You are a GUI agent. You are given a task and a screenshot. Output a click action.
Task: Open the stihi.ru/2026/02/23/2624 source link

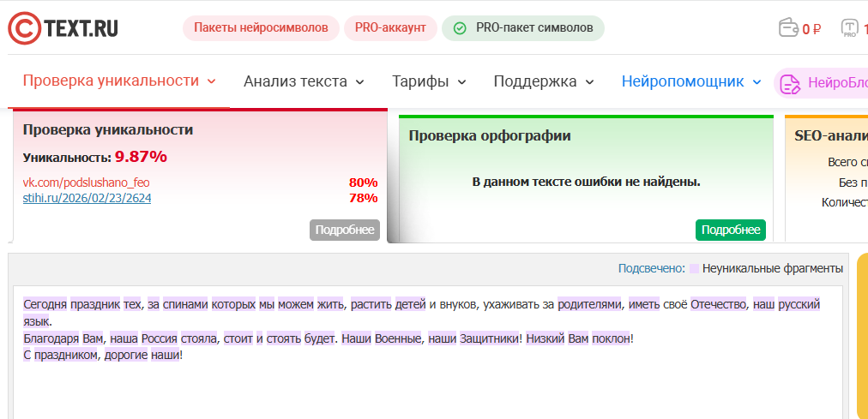tap(87, 198)
